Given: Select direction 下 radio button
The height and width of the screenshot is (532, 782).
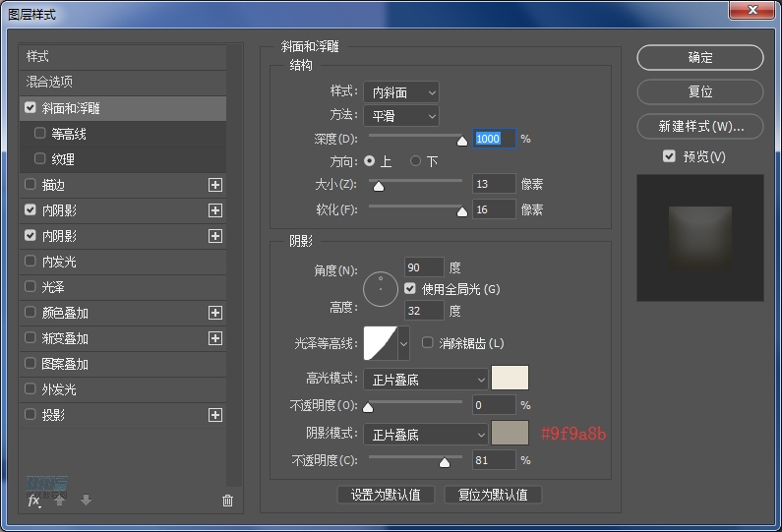Looking at the screenshot, I should coord(415,161).
